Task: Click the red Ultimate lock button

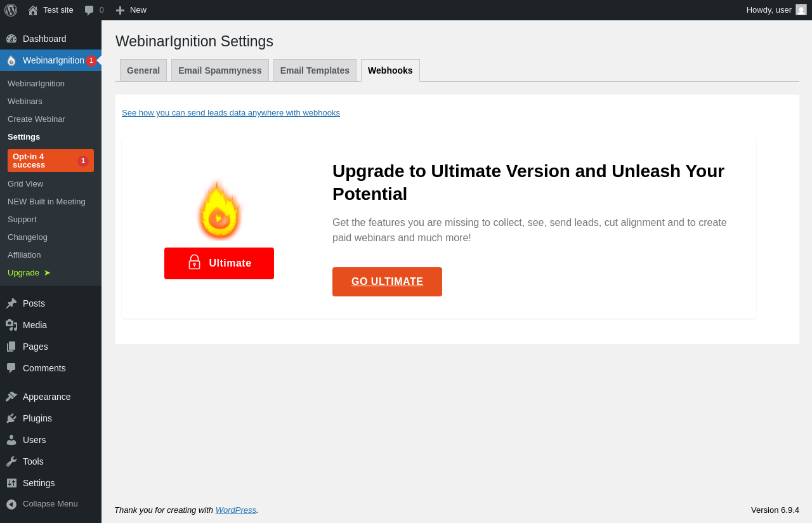Action: [x=219, y=263]
